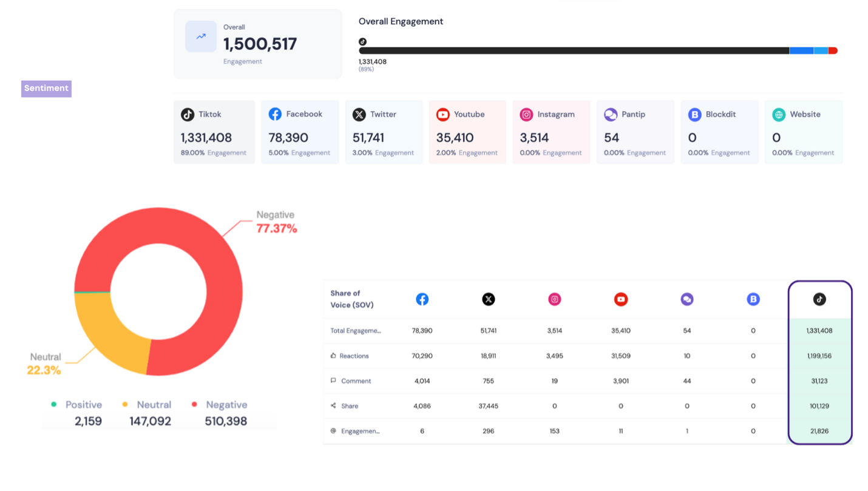Click the Blockdit icon in platform card
868x491 pixels.
pos(694,114)
